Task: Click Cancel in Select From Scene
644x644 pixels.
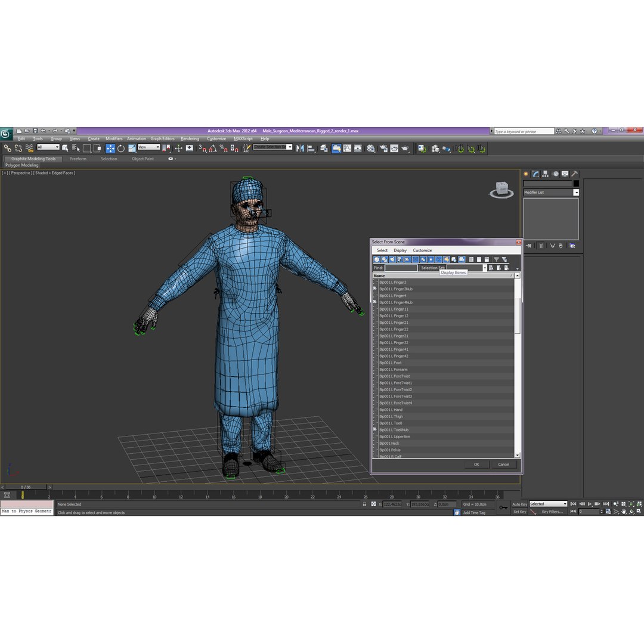Action: pyautogui.click(x=503, y=465)
